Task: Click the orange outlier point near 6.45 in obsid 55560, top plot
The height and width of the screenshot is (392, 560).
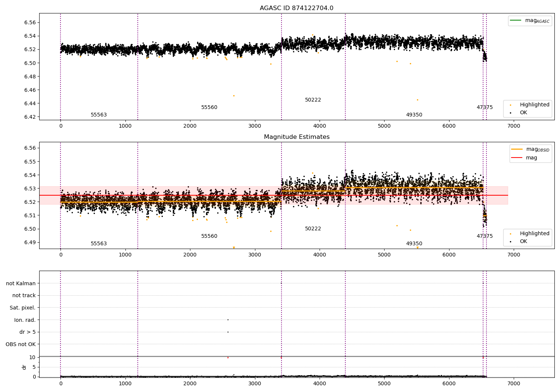Action: (234, 96)
